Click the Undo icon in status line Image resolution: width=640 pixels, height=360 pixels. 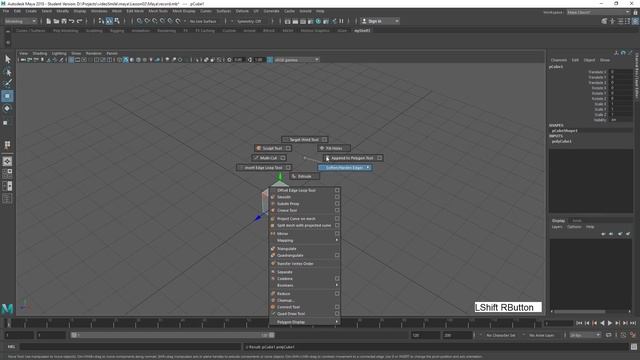(72, 21)
